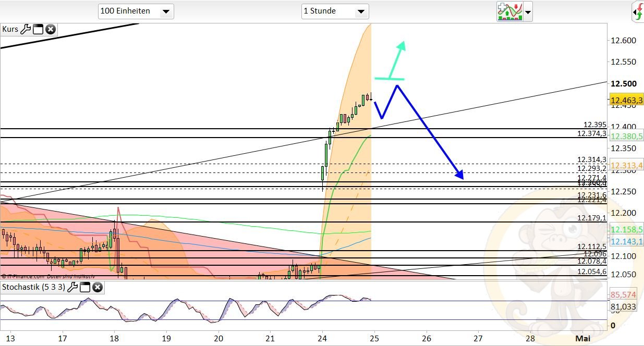The height and width of the screenshot is (346, 644).
Task: Open Stochastik settings via the wrench icon
Action: pos(72,287)
